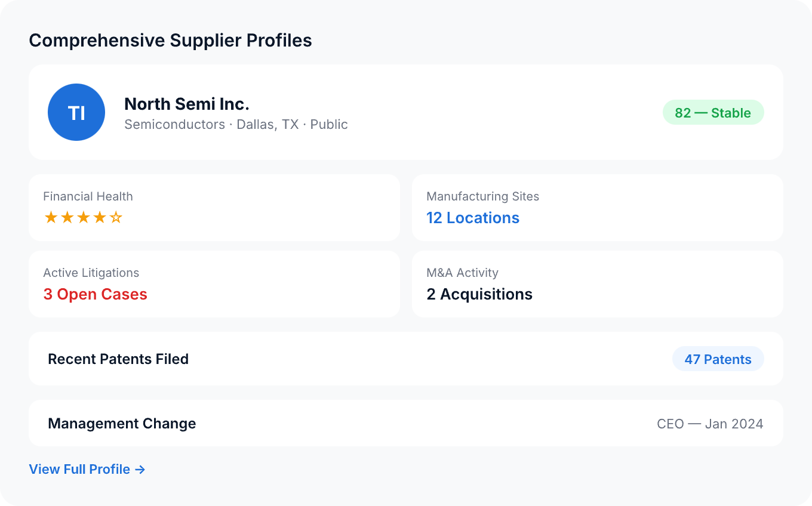
Task: Open the View Full Profile link
Action: click(87, 470)
